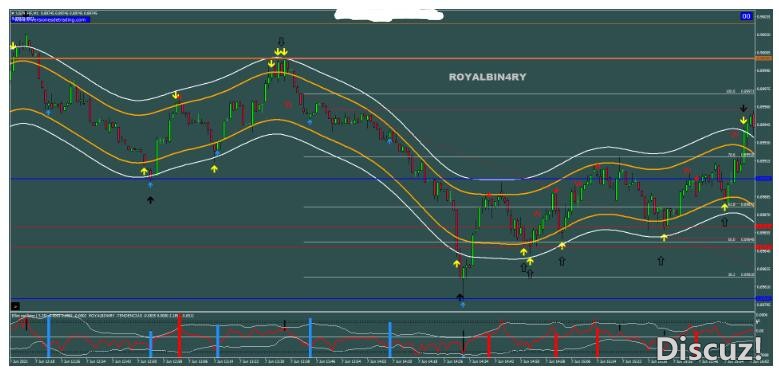Click the first blue bar in oscillator panel
Viewport: 779px width, 373px height.
49,337
